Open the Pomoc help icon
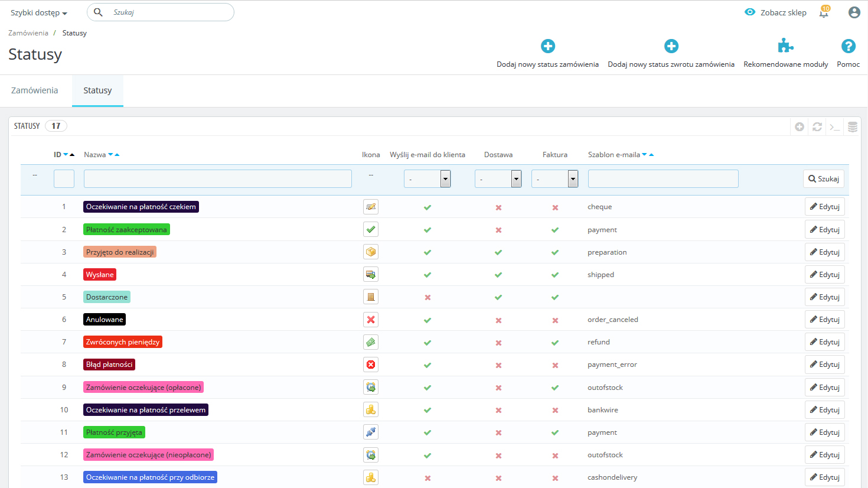 (x=848, y=46)
